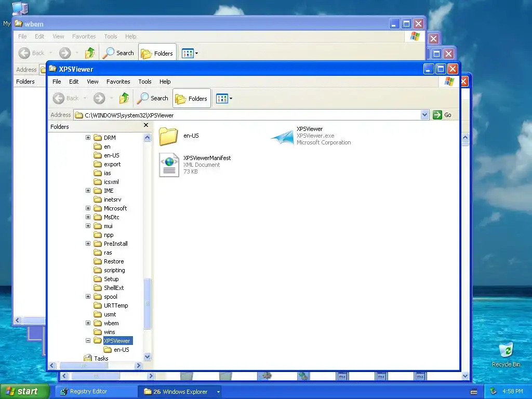This screenshot has height=399, width=532.
Task: Select the ShellExt folder in tree
Action: point(114,288)
